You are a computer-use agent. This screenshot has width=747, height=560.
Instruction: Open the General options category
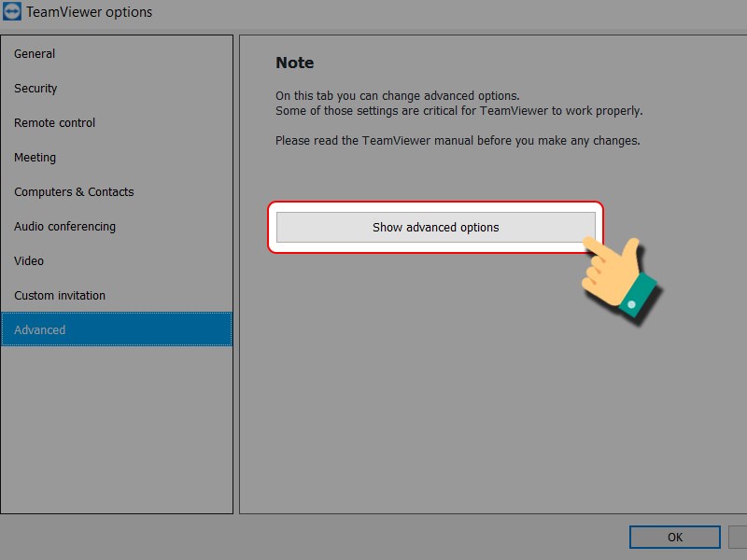[116, 54]
